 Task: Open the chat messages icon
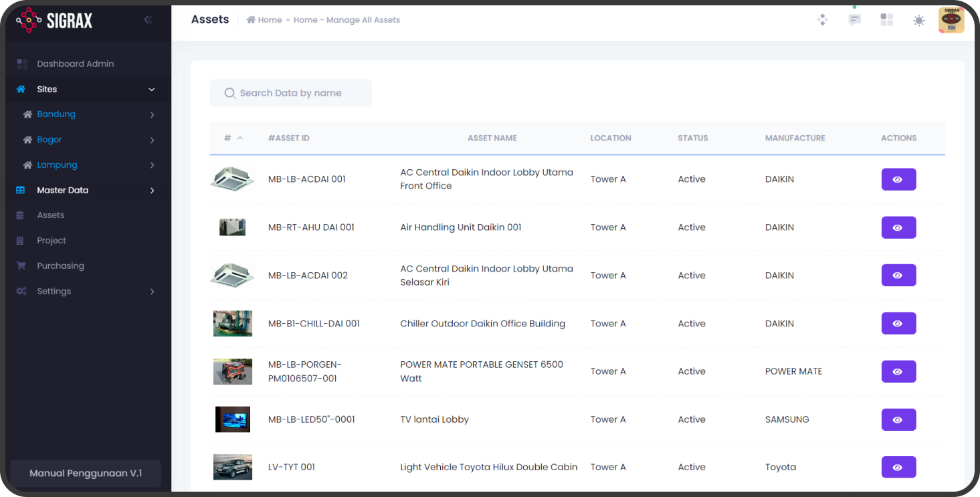tap(854, 20)
